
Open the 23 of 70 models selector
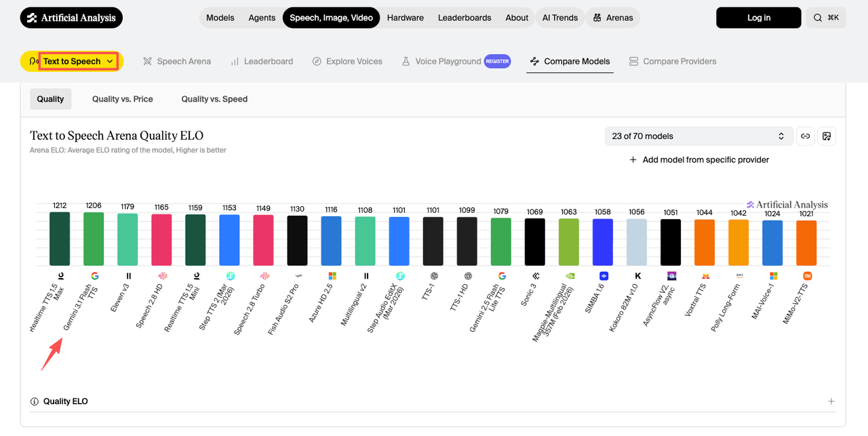pyautogui.click(x=698, y=136)
